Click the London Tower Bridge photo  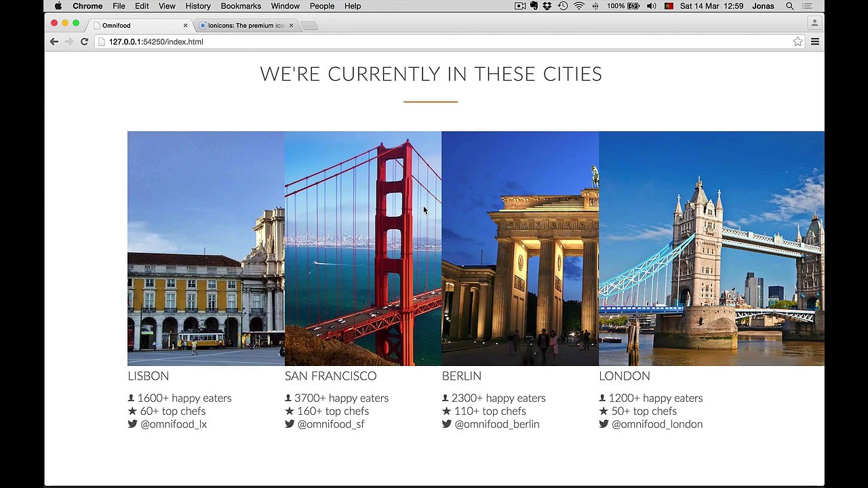click(711, 249)
